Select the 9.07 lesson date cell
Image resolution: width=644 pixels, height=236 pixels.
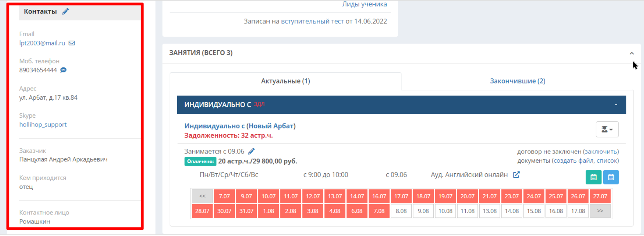coord(246,196)
